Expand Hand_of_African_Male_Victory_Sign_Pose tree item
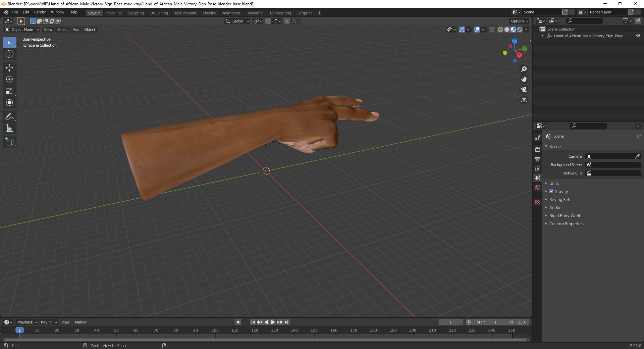 click(542, 36)
